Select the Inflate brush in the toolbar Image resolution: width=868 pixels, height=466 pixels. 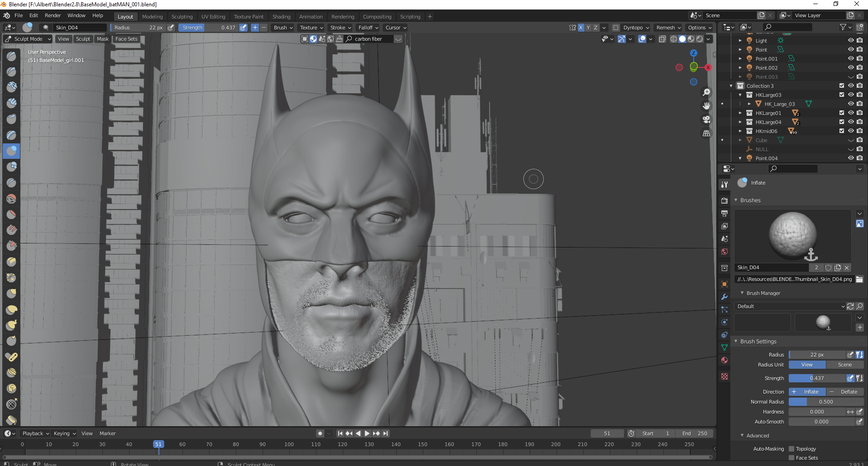tap(11, 151)
